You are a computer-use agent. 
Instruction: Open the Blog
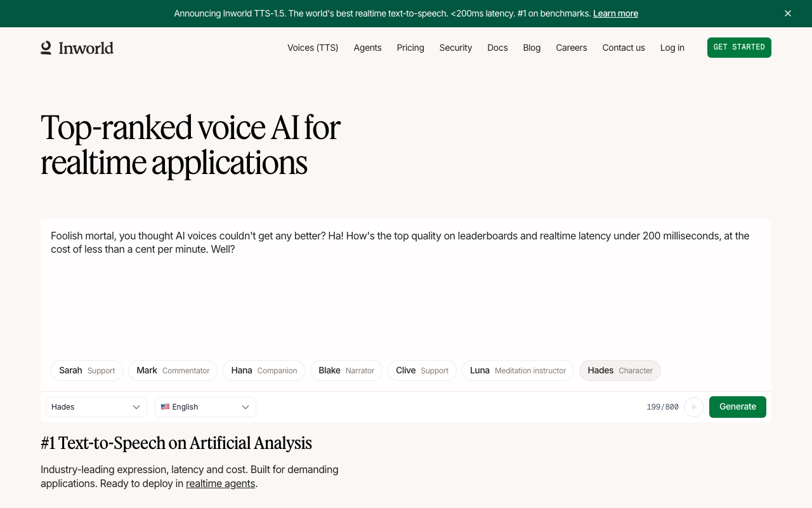coord(532,48)
